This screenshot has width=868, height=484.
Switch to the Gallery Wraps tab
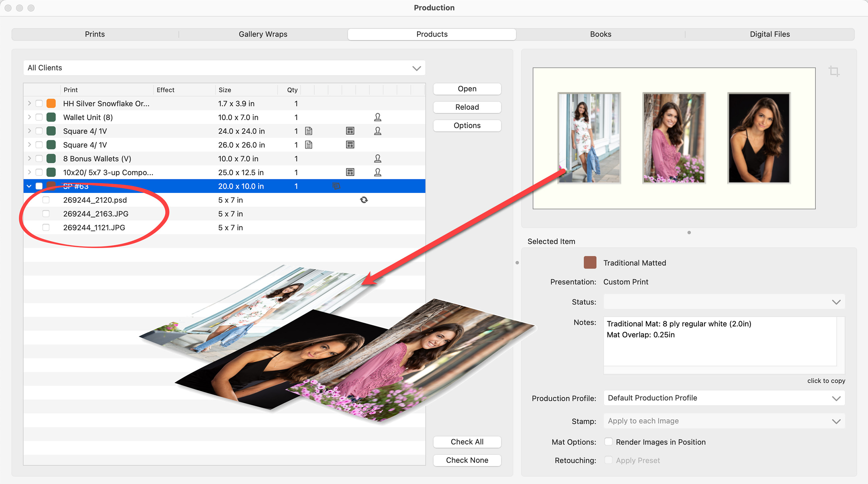(x=263, y=34)
